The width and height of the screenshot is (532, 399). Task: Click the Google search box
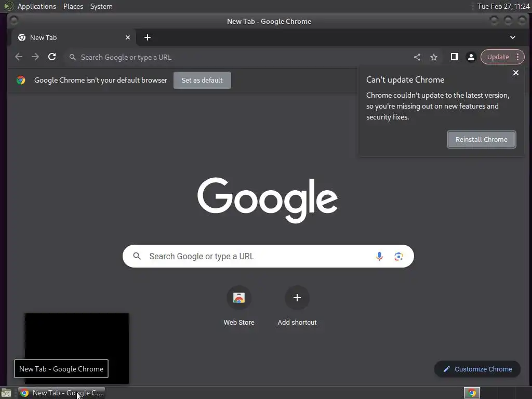click(268, 256)
